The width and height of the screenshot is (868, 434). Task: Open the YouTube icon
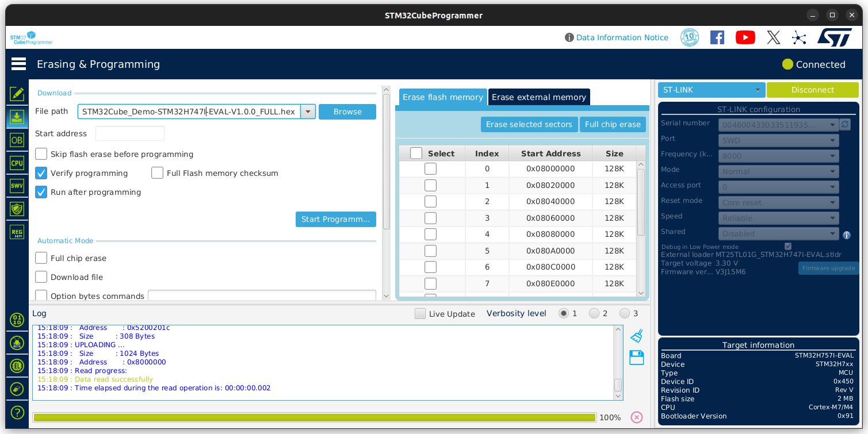tap(745, 37)
